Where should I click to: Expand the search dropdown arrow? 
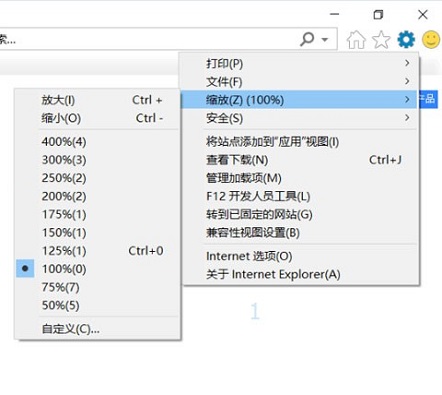point(325,40)
